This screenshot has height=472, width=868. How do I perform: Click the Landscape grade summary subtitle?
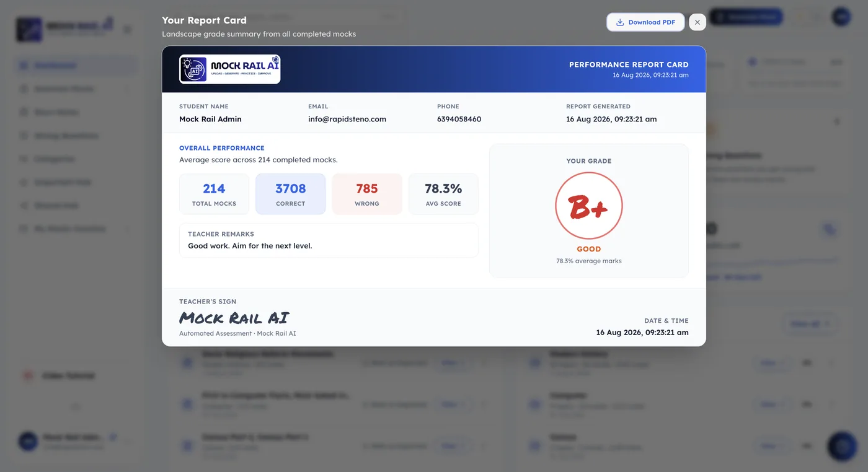pyautogui.click(x=259, y=34)
